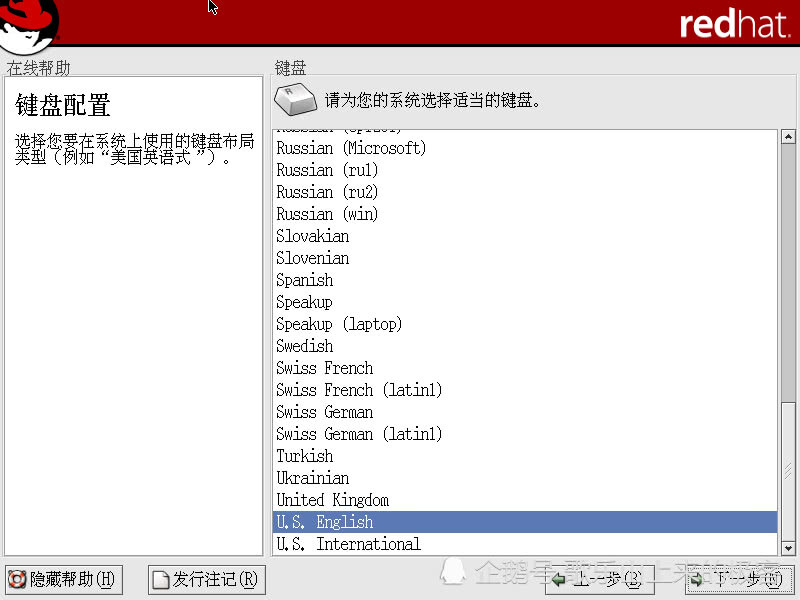
Task: Proceed with the 下一步 button
Action: click(740, 580)
